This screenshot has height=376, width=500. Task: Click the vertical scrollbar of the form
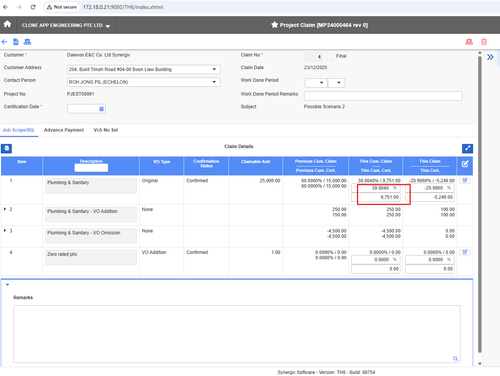tap(480, 203)
